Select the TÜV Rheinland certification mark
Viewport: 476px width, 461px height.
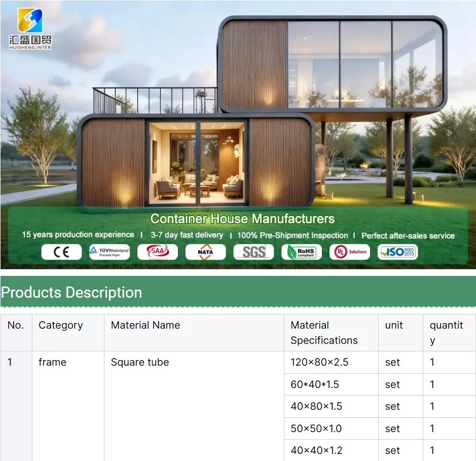[109, 252]
